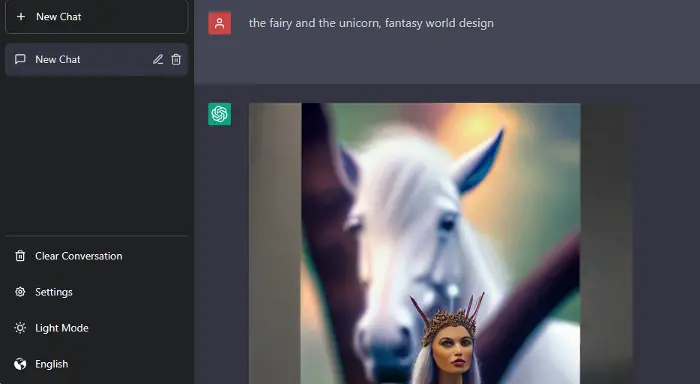
Task: Click trash icon beside Clear Conversation
Action: tap(20, 256)
